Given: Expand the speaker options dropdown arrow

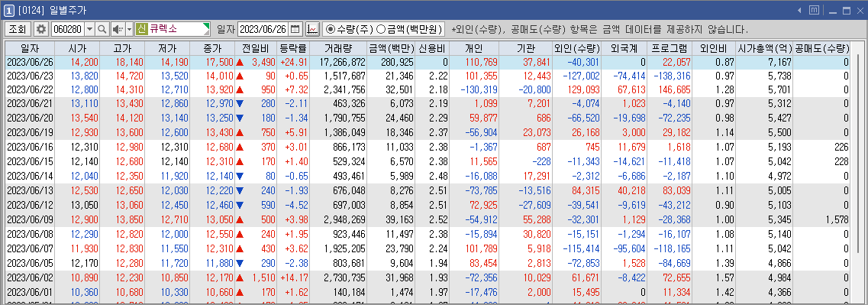Looking at the screenshot, I should [x=130, y=29].
